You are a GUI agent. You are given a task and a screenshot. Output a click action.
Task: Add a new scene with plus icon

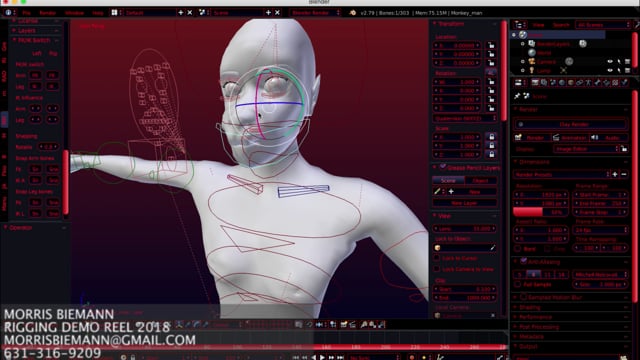[x=268, y=13]
